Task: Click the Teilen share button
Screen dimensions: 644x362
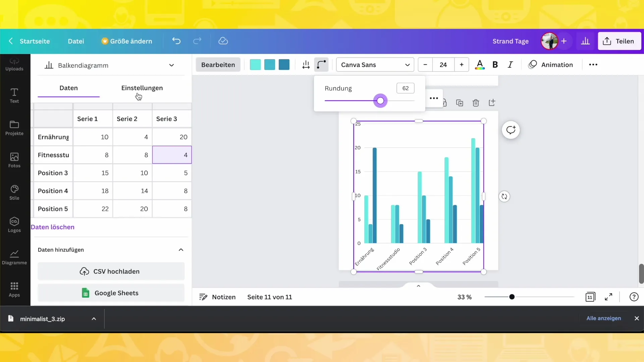Action: coord(620,41)
